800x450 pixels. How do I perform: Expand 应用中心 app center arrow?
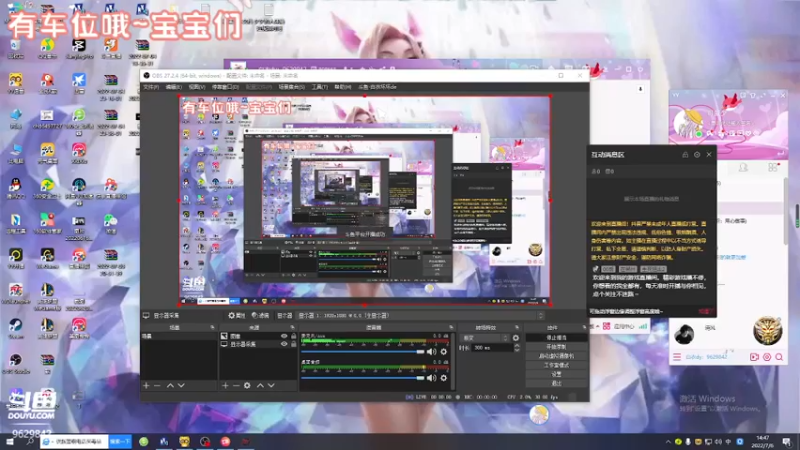[x=597, y=326]
